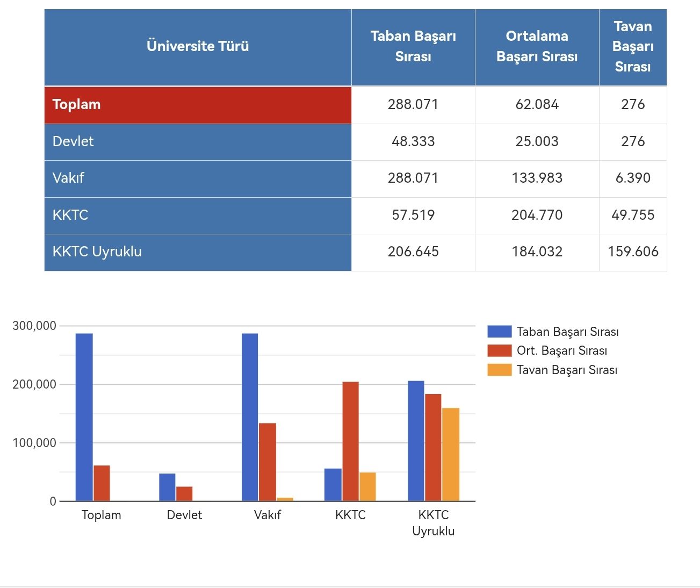Click the Taban Başarı Sırası legend label
Image resolution: width=700 pixels, height=588 pixels.
(568, 332)
